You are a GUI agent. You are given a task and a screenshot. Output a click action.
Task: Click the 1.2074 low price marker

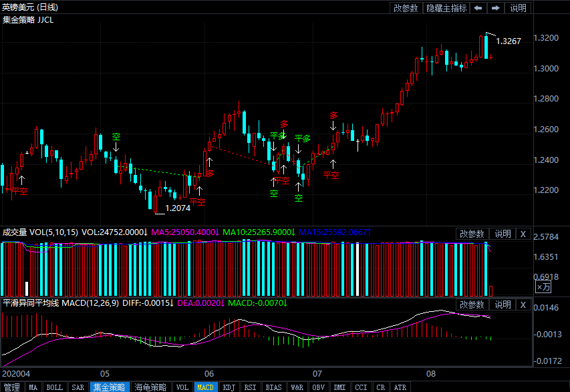click(178, 208)
